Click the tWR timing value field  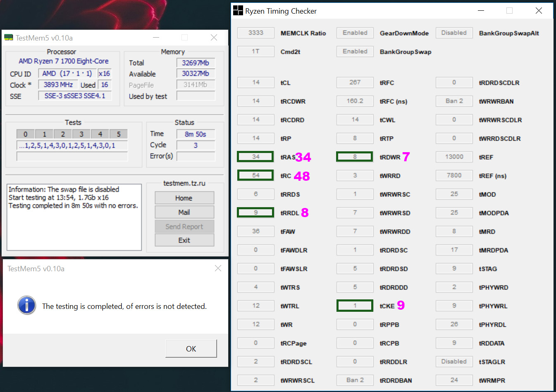pyautogui.click(x=256, y=324)
